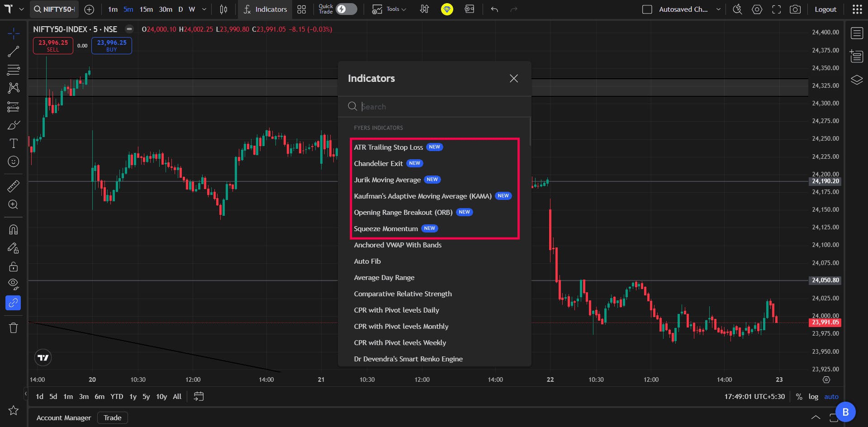Select the layout checkbox square icon

(647, 9)
